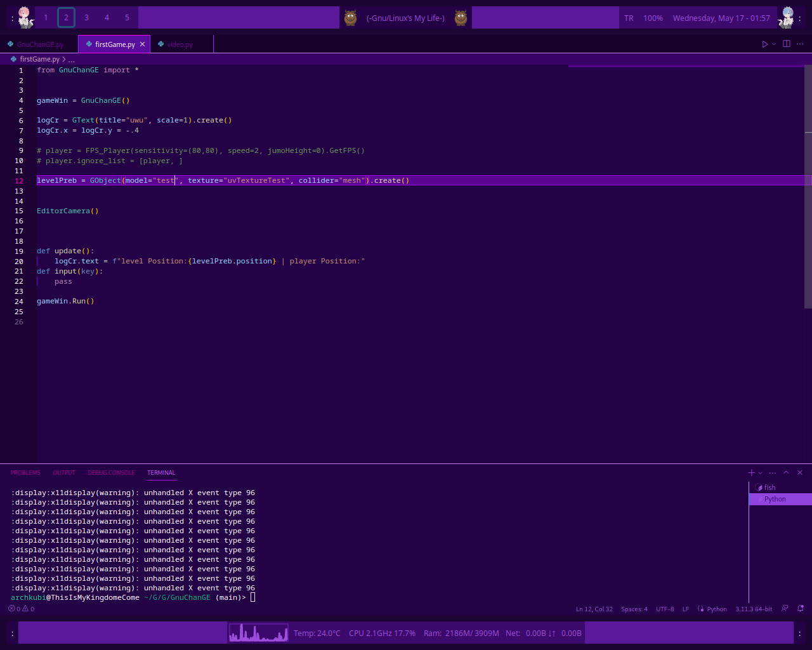
Task: Run the Python file with the play icon
Action: click(x=764, y=44)
